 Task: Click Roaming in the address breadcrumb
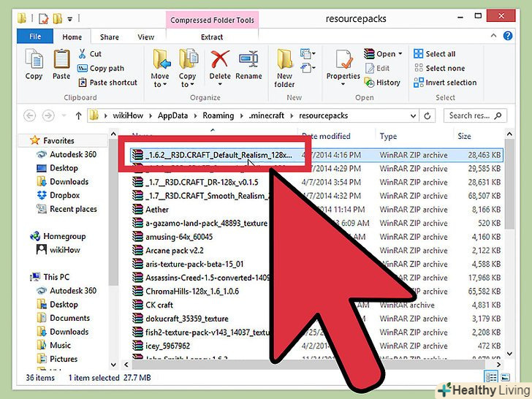point(218,115)
